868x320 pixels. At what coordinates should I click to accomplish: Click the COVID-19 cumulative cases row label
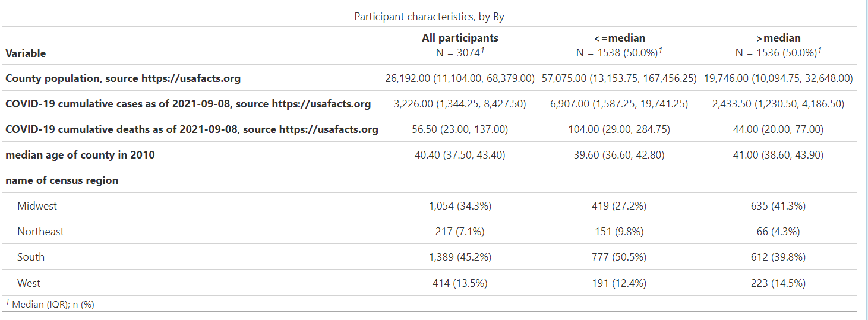[188, 104]
